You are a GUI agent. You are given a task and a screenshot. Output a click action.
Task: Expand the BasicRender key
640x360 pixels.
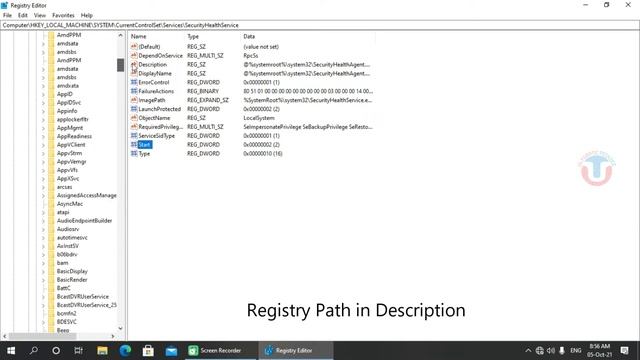(43, 280)
